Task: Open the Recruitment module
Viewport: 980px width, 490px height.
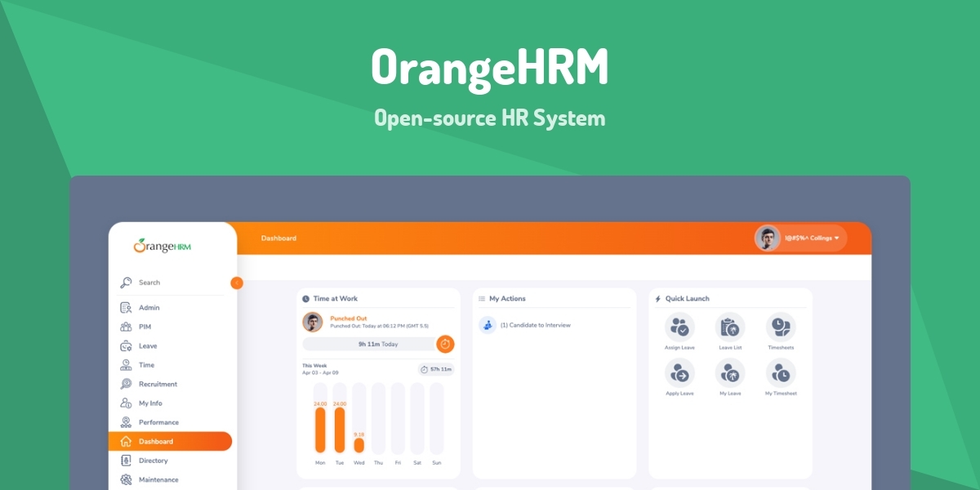Action: pyautogui.click(x=157, y=384)
